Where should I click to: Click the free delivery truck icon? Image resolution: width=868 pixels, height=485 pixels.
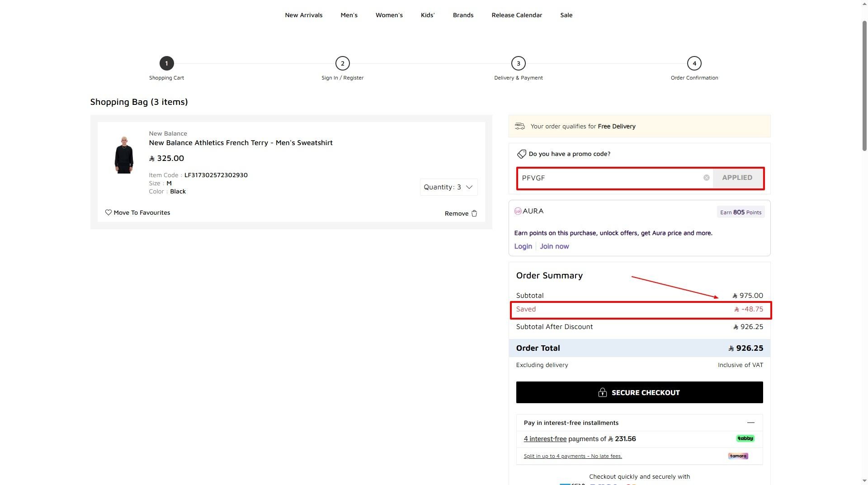click(x=519, y=126)
